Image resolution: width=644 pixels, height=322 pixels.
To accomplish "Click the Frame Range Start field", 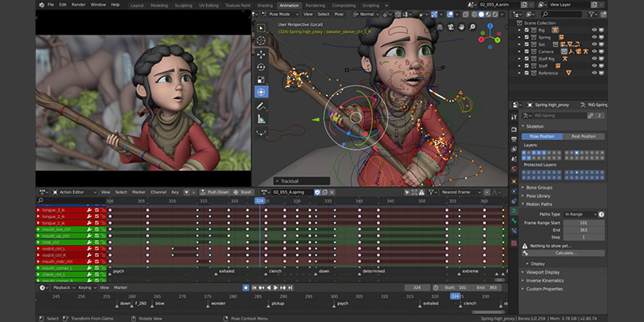I will [584, 223].
